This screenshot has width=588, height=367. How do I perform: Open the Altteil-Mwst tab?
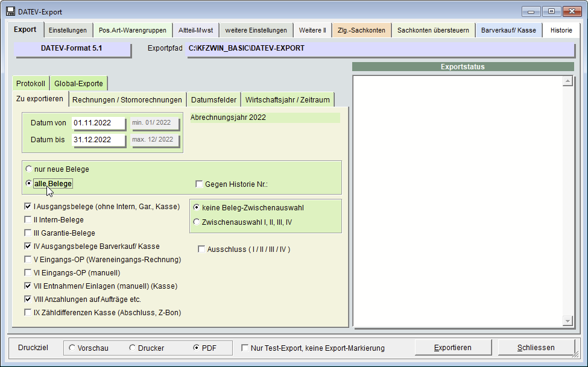[x=196, y=30]
